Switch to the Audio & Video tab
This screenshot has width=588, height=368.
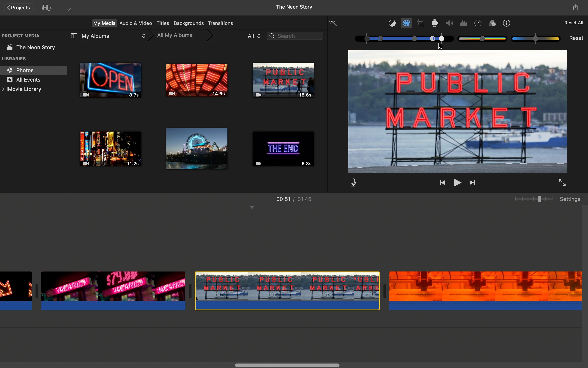click(136, 23)
